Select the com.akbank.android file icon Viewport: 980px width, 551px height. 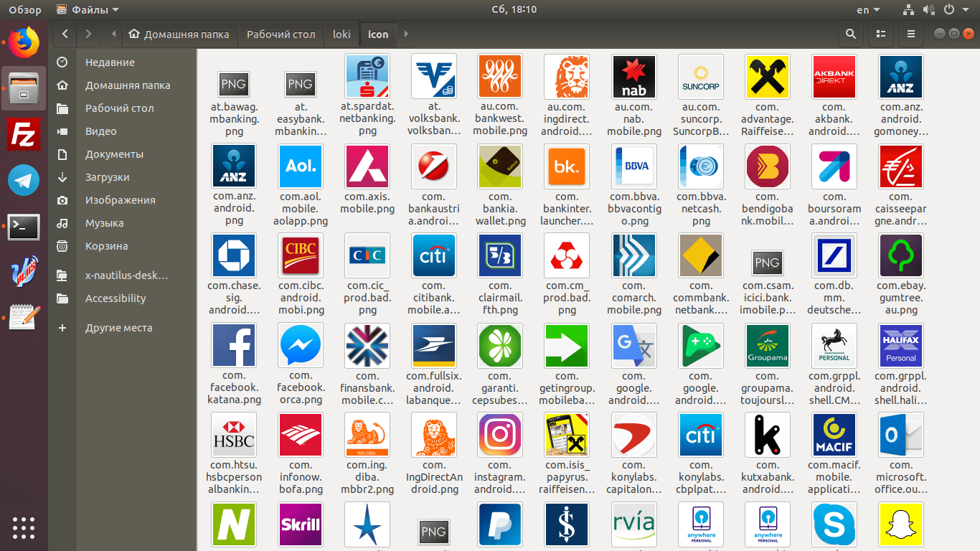pos(834,77)
